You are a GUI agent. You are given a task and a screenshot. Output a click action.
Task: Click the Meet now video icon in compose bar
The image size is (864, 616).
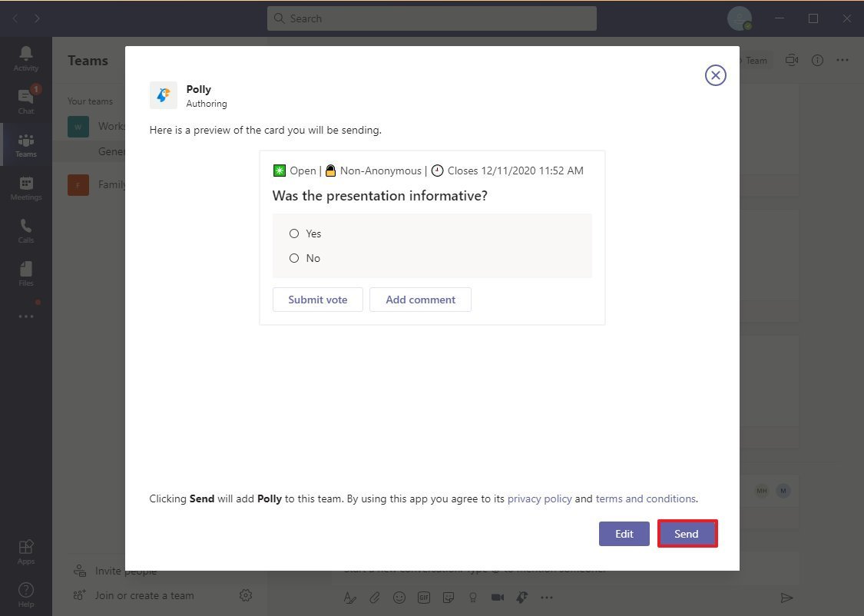pos(498,598)
